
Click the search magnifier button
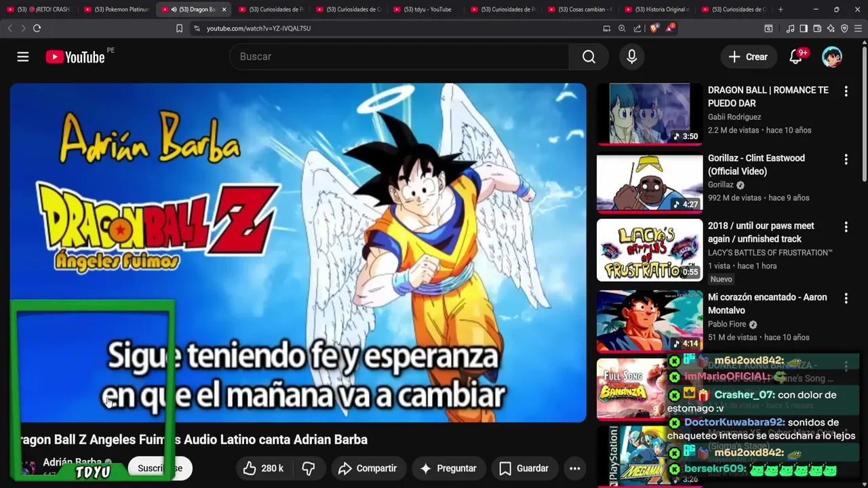click(589, 57)
